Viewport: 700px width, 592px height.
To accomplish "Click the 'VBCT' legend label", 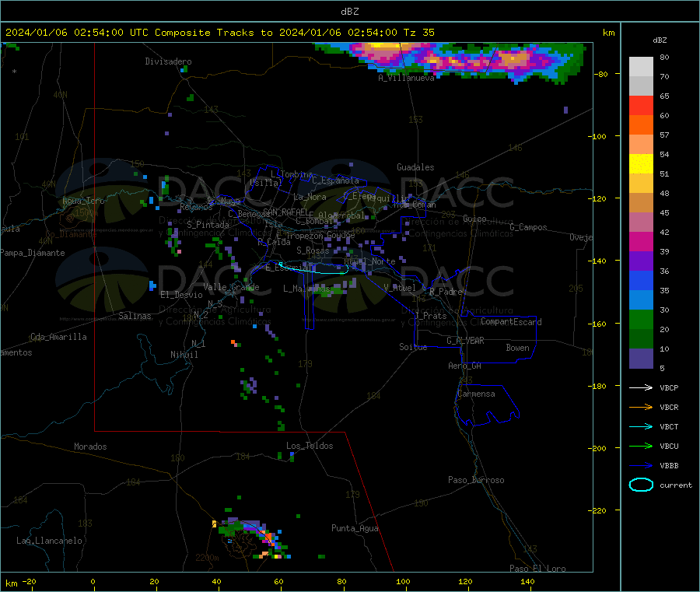I will (x=669, y=427).
